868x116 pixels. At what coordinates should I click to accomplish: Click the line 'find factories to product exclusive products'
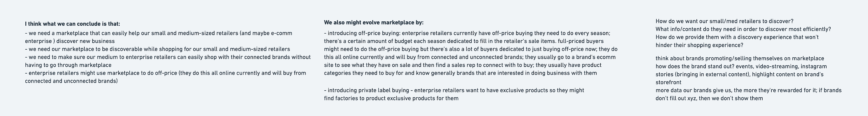(391, 98)
